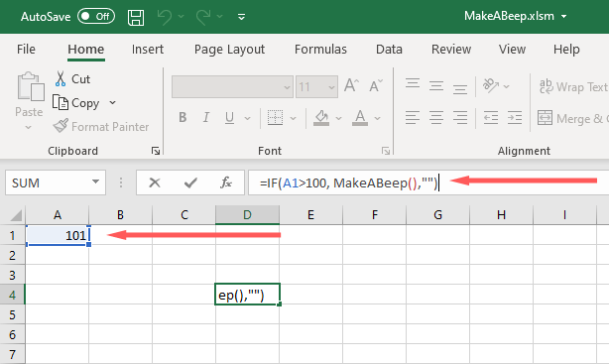Open the Page Layout tab
This screenshot has height=364, width=609.
229,50
